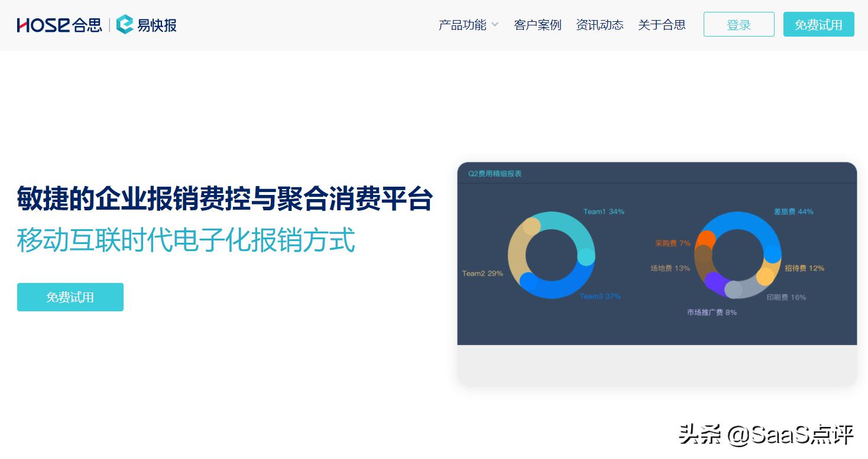This screenshot has height=459, width=868.
Task: Click the Team2 29% label
Action: coord(482,274)
